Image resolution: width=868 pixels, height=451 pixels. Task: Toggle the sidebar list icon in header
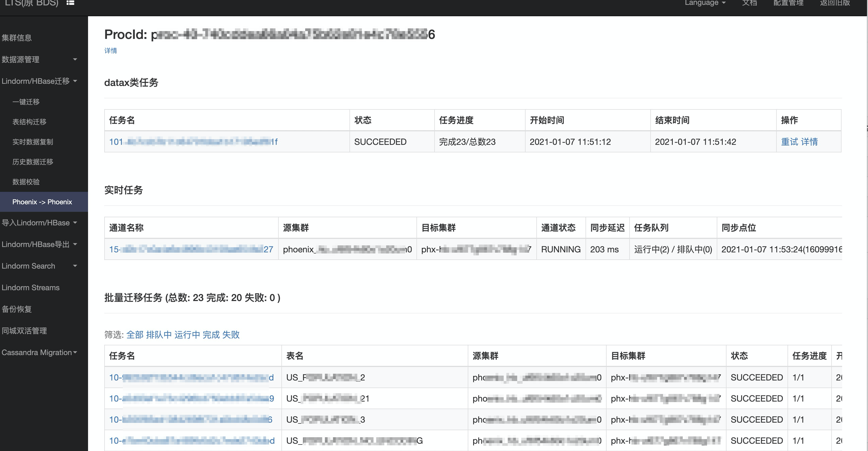[70, 3]
